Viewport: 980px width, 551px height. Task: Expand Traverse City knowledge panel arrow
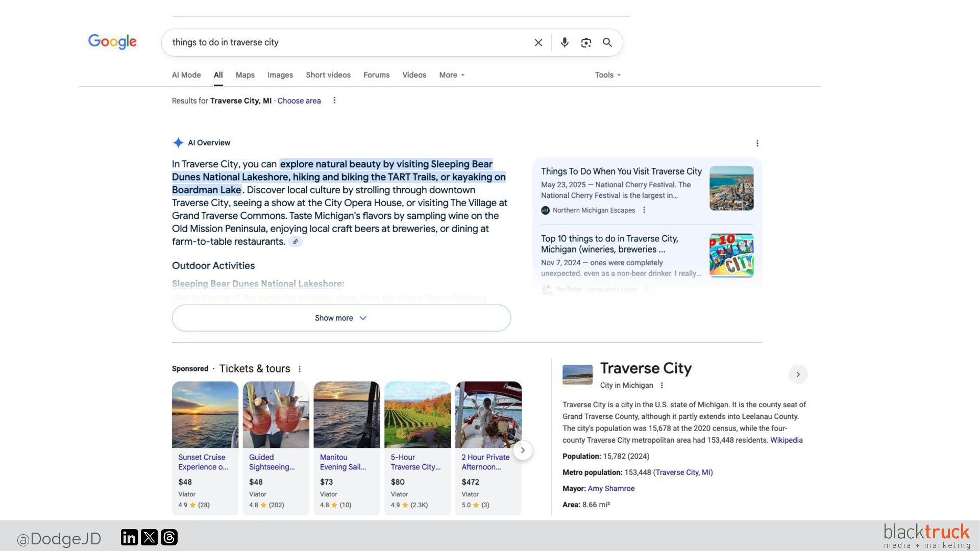click(798, 374)
